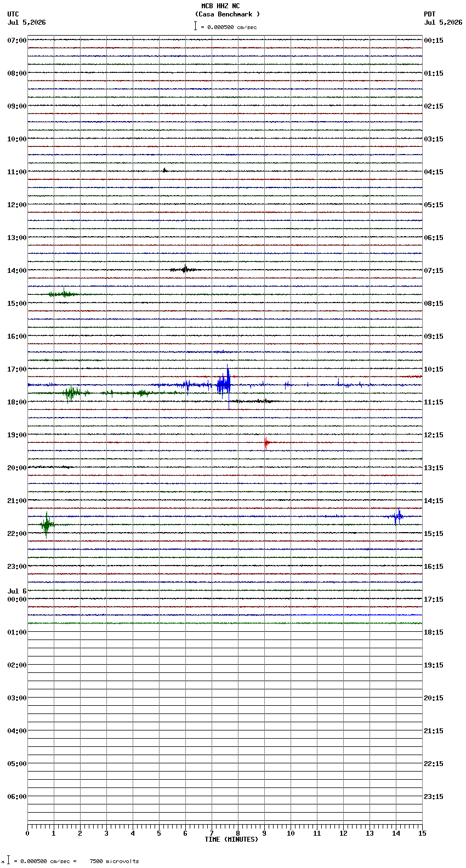This screenshot has height=868, width=466.
Task: Select the '06:00' UTC row label
Action: [x=17, y=797]
